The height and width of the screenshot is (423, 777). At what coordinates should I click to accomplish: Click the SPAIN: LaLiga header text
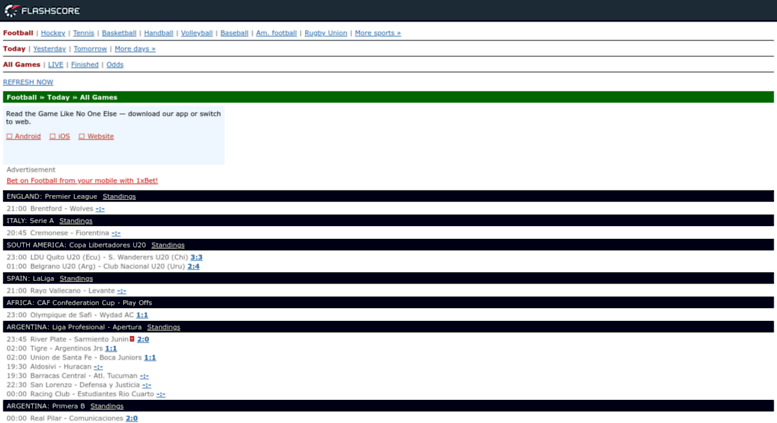[30, 279]
